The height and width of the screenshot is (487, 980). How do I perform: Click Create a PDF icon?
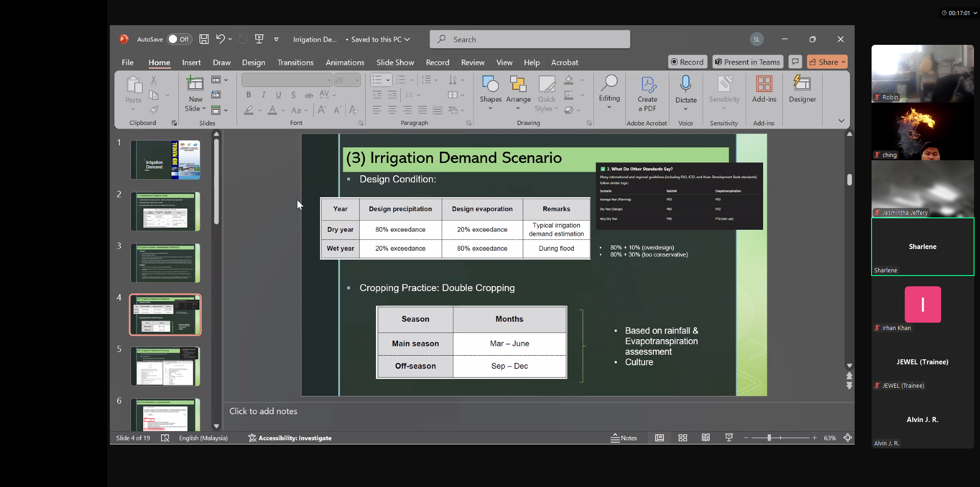[647, 94]
